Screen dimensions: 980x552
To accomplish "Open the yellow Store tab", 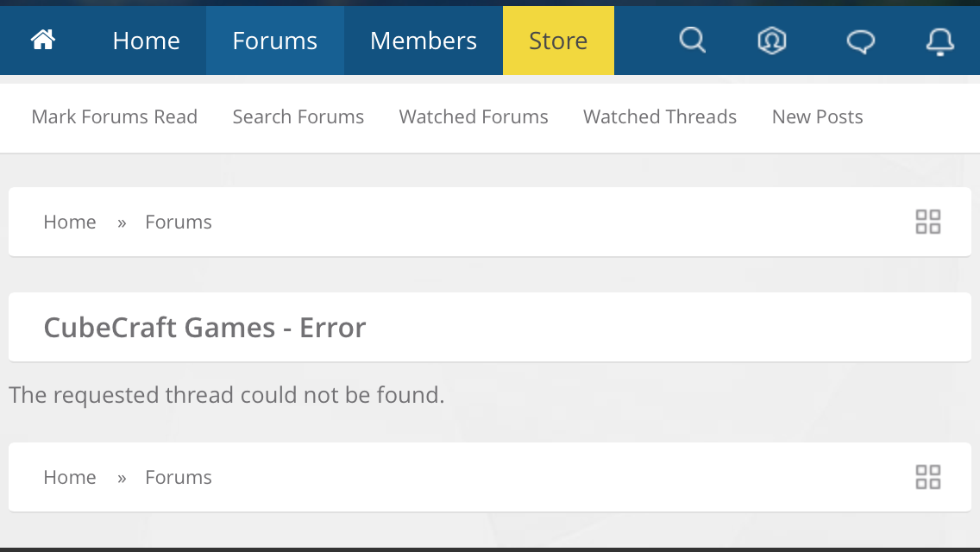I will 558,41.
